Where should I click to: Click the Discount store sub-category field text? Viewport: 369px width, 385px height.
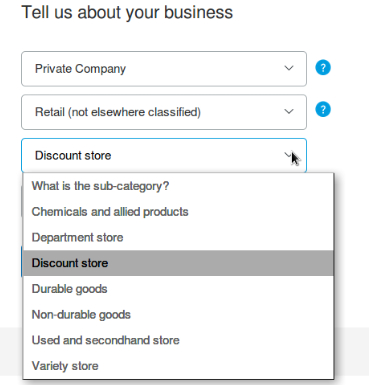point(73,156)
